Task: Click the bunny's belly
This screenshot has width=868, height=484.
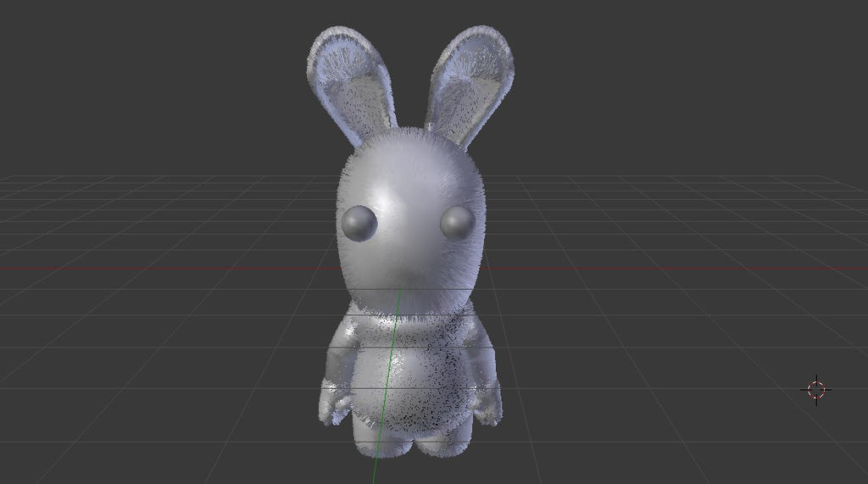Action: click(x=413, y=381)
